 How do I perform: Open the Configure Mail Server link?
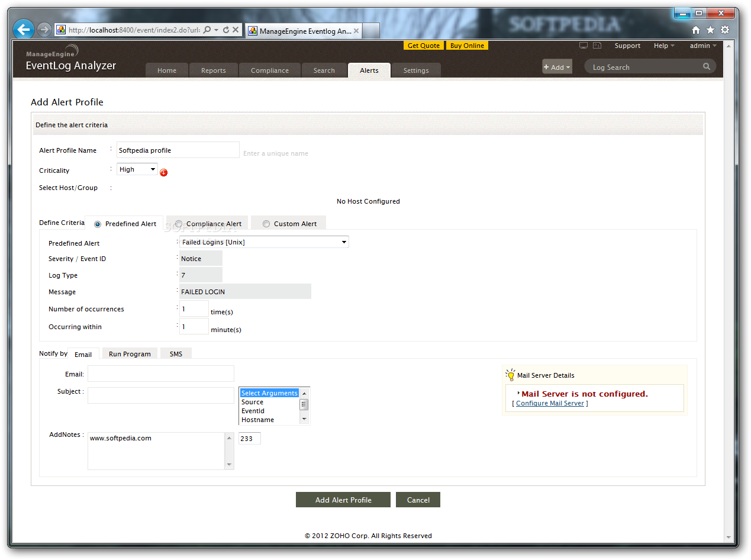click(550, 403)
